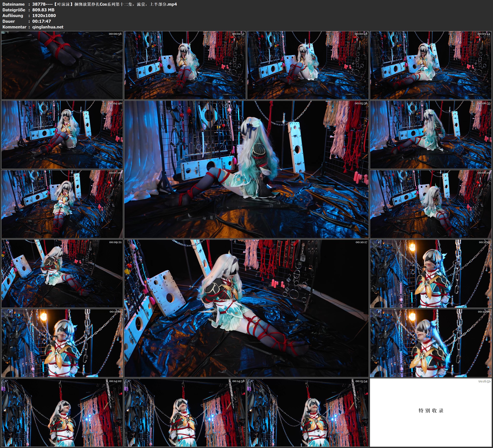This screenshot has width=493, height=448.
Task: Click the Dateiname .mp4 file name text
Action: [104, 4]
